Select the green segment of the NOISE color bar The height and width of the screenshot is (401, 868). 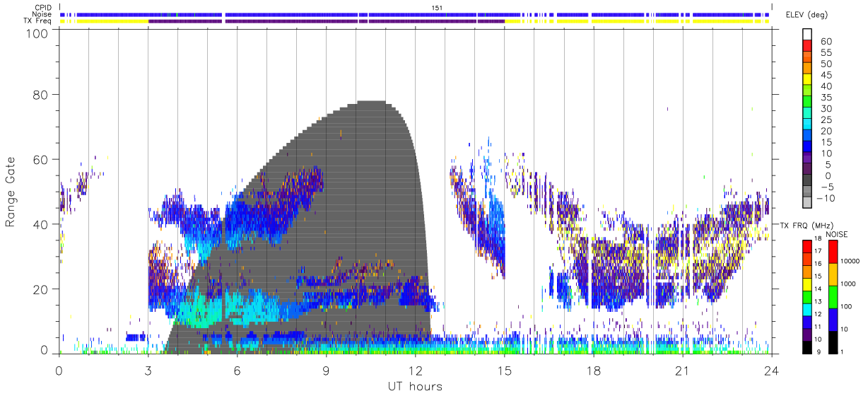click(833, 296)
